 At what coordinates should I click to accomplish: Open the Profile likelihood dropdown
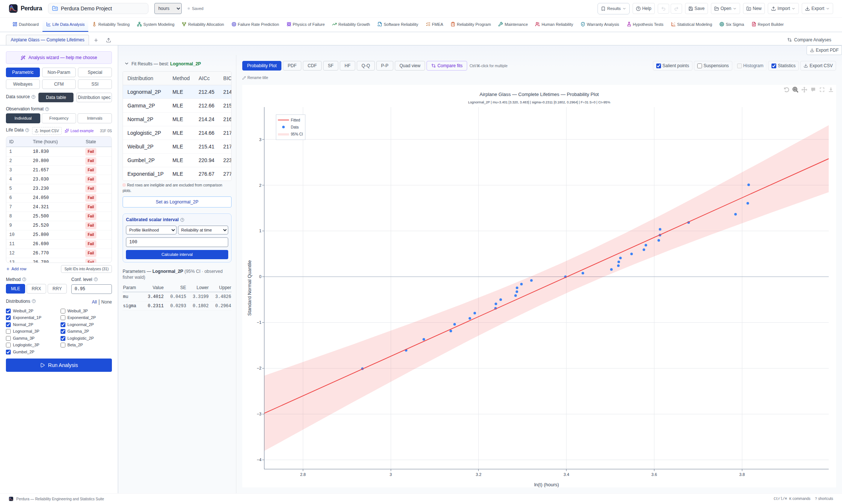coord(151,230)
